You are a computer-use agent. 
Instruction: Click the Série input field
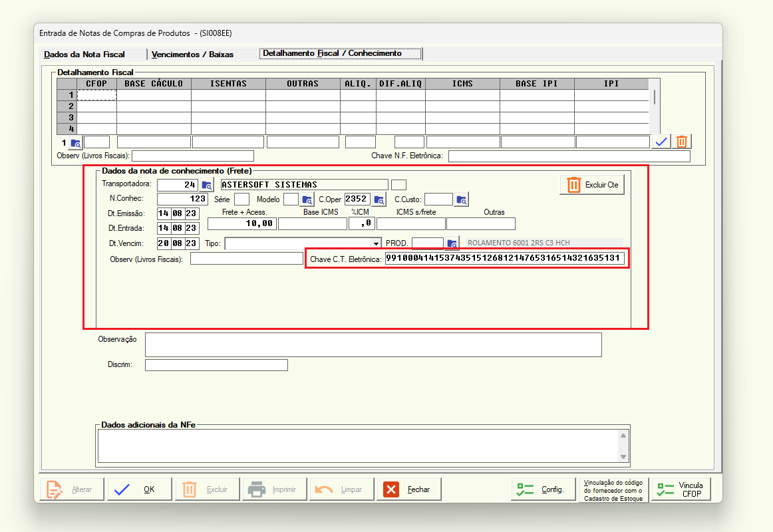coord(241,199)
